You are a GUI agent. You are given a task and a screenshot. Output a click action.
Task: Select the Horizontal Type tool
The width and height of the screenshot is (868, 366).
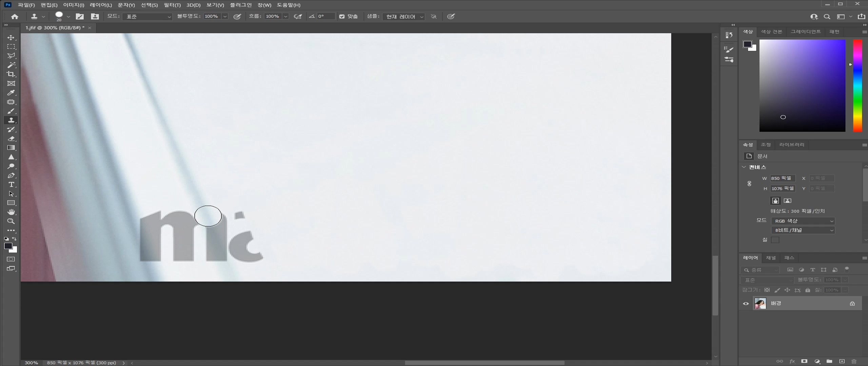tap(11, 185)
